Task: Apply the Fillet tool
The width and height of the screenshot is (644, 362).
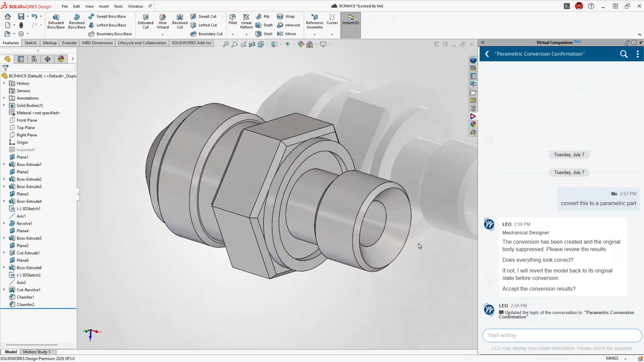Action: coord(232,20)
